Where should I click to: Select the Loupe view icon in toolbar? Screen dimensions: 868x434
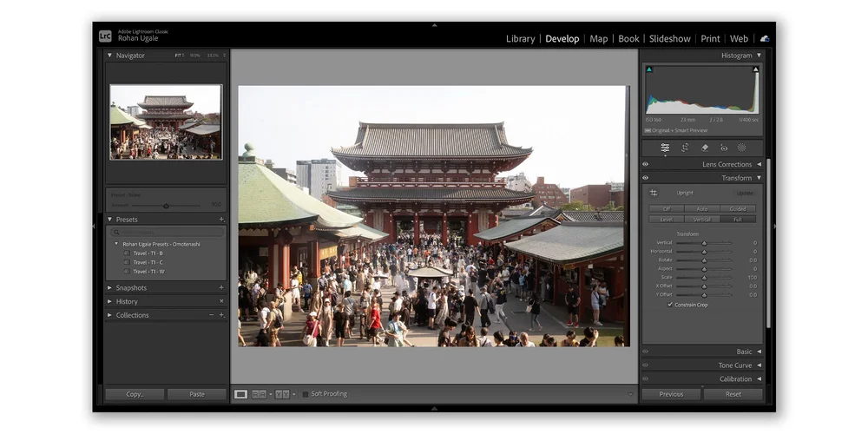240,394
